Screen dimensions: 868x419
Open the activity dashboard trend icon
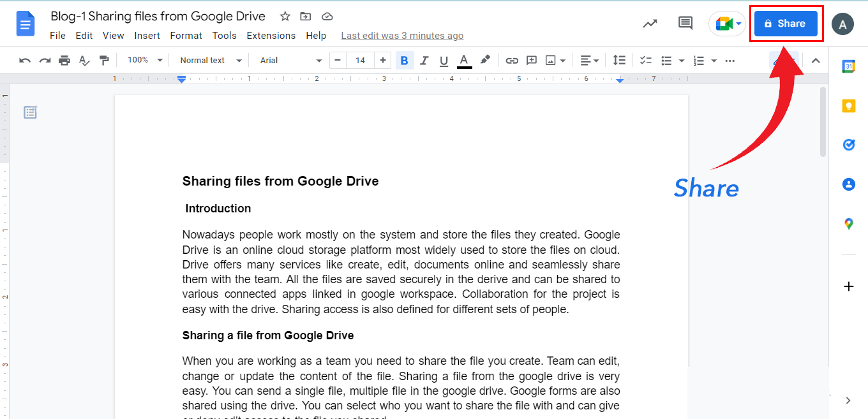[x=650, y=24]
